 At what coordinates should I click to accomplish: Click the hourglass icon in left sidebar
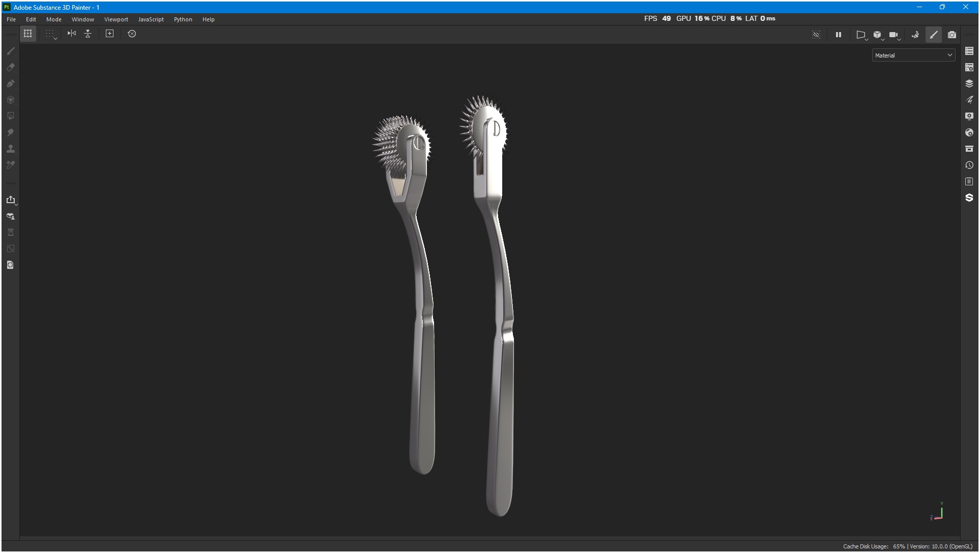pos(11,233)
